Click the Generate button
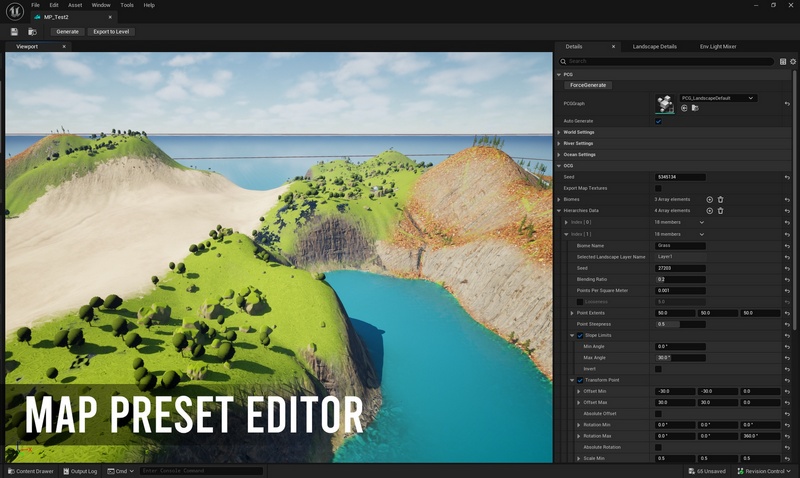This screenshot has width=800, height=478. (x=67, y=32)
